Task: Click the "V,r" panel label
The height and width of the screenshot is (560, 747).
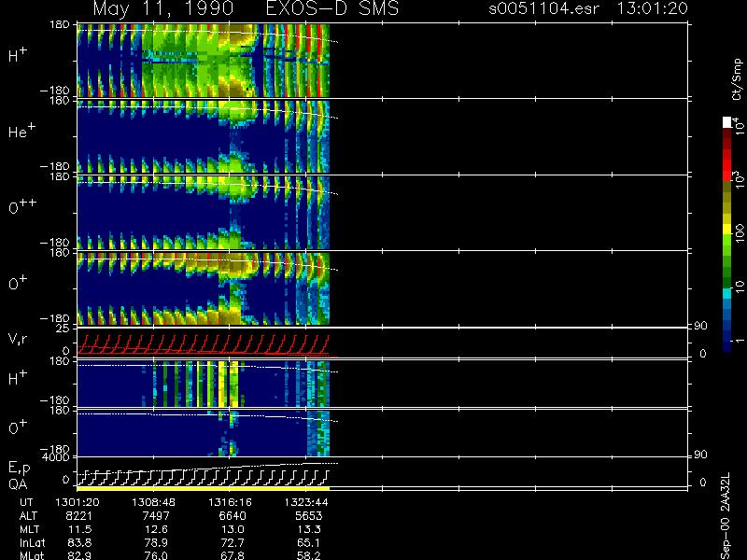Action: (x=19, y=339)
